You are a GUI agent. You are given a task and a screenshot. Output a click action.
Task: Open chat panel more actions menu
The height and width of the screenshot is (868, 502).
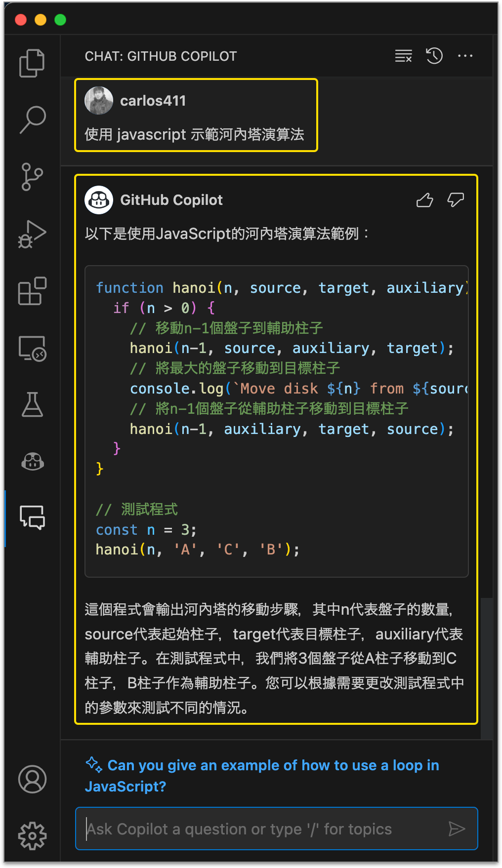click(x=465, y=56)
